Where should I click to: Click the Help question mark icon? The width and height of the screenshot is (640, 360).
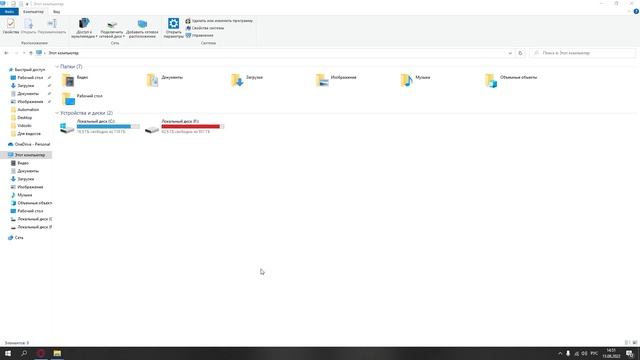click(636, 11)
